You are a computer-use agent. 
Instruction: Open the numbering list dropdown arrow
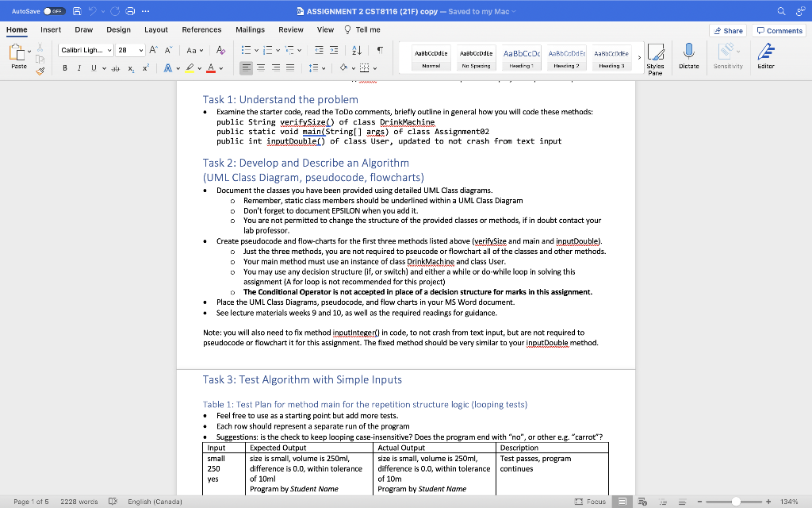point(278,50)
